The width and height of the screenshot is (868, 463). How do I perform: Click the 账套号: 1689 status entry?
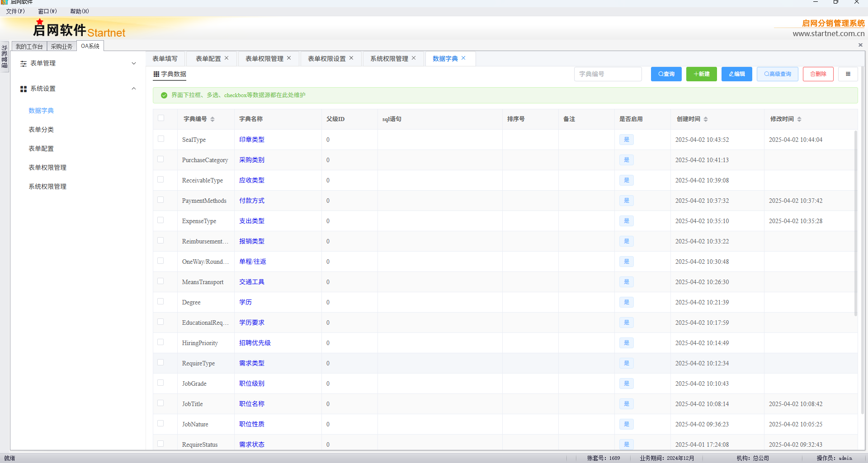tap(604, 458)
